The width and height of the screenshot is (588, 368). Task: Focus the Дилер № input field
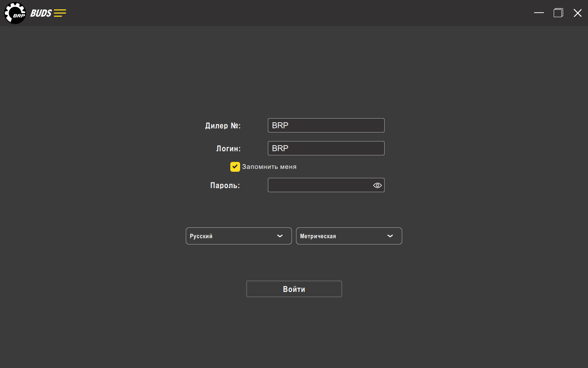326,126
